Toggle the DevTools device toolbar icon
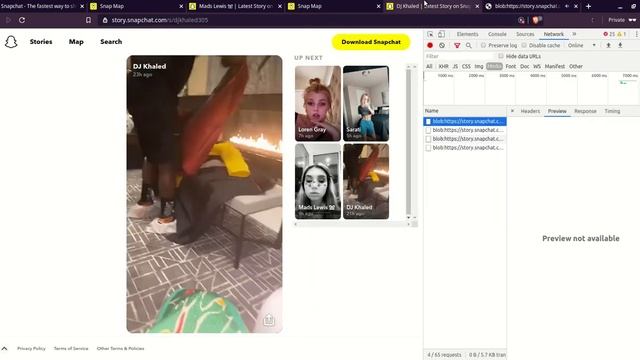Image resolution: width=640 pixels, height=360 pixels. tap(441, 34)
